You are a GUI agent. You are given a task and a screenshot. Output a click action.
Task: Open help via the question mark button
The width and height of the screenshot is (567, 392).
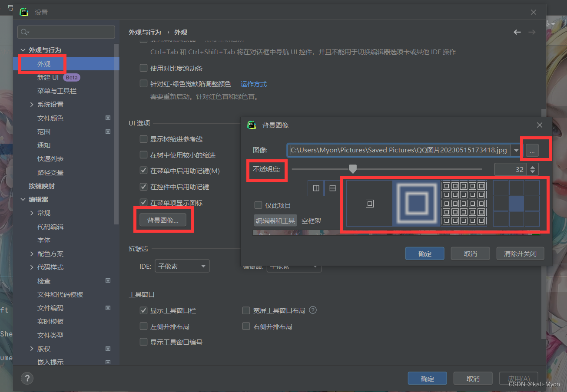click(27, 378)
